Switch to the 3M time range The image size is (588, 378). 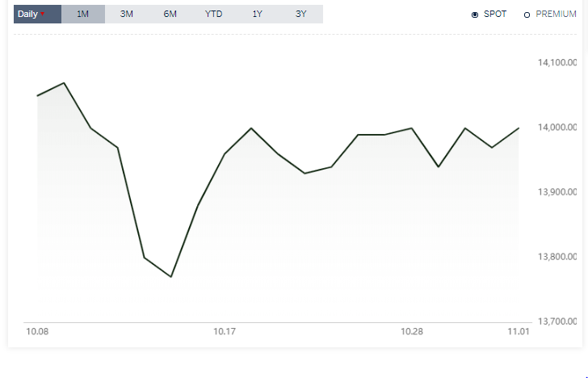[126, 15]
